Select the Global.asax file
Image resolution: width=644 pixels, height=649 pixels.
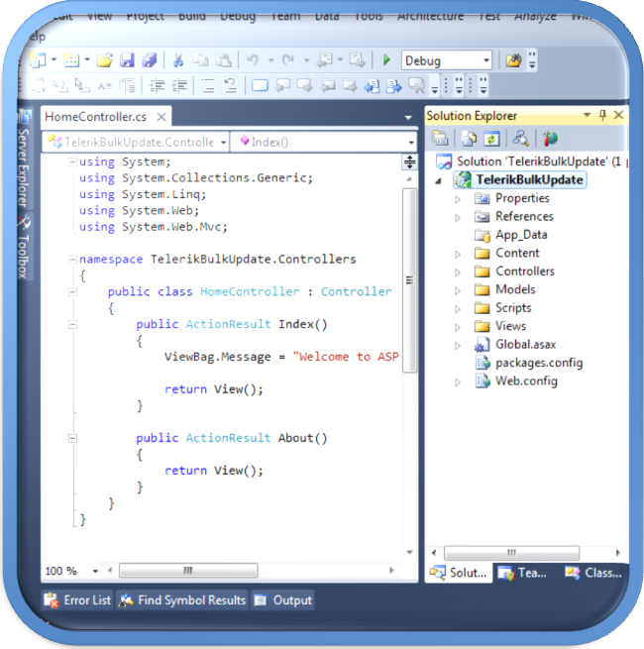pyautogui.click(x=526, y=345)
